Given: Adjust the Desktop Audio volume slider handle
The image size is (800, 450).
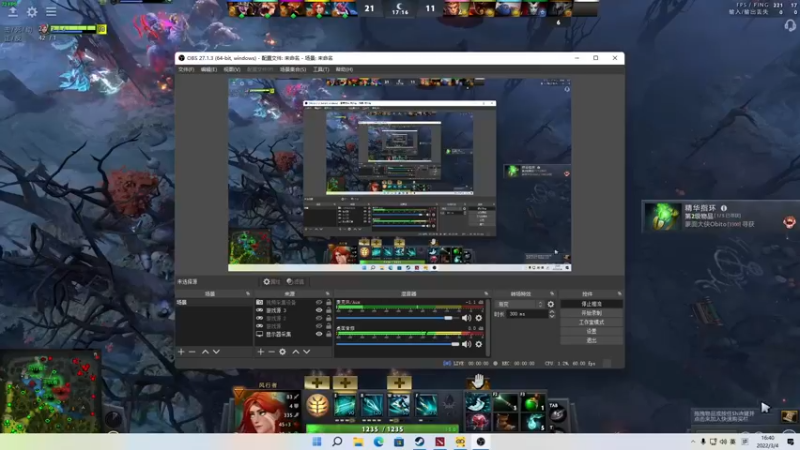Looking at the screenshot, I should (455, 344).
